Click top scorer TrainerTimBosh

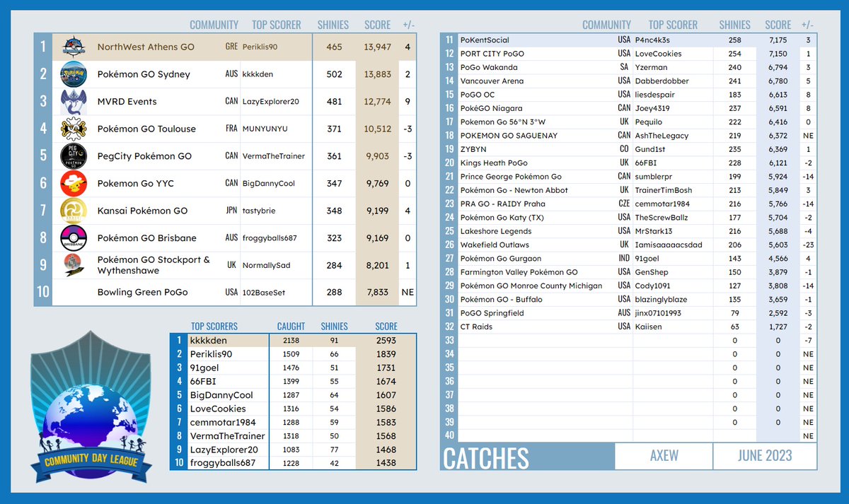point(664,190)
